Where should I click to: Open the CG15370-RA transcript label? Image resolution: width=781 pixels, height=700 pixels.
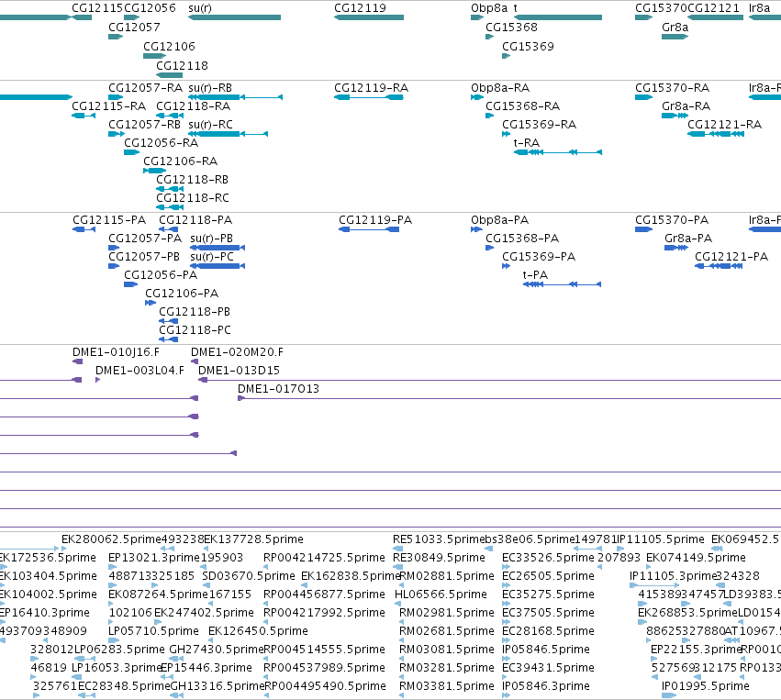[672, 88]
